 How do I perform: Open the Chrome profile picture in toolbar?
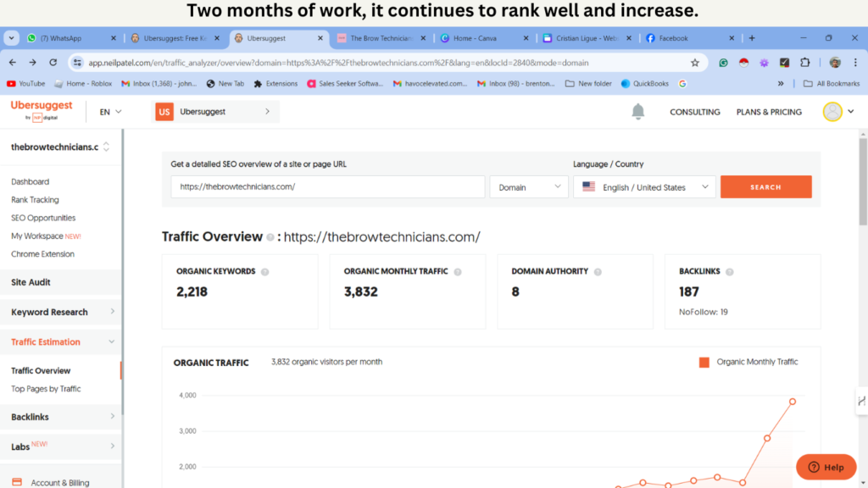pos(835,63)
